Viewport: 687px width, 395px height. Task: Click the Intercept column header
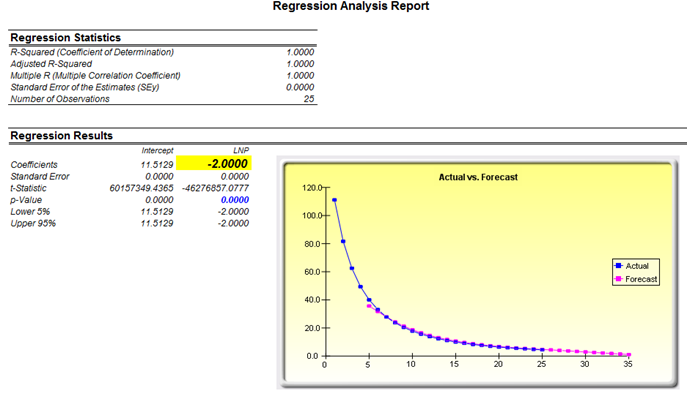coord(157,151)
